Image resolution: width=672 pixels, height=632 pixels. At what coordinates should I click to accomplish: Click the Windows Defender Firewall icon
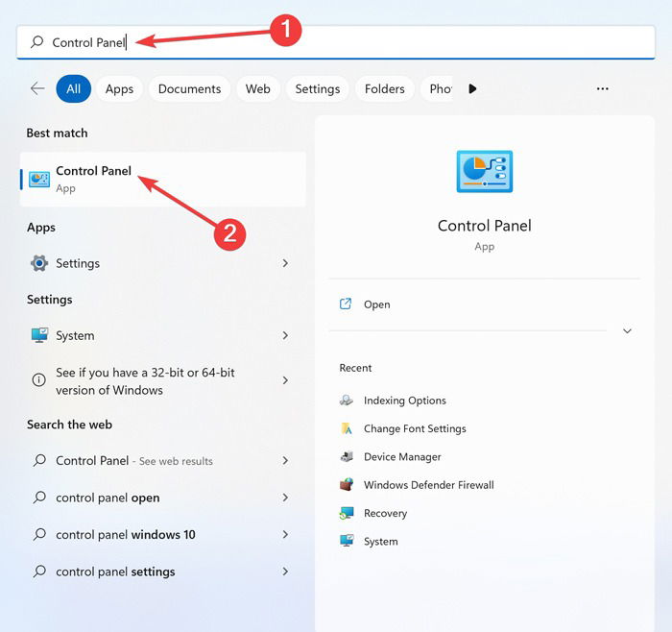[347, 484]
